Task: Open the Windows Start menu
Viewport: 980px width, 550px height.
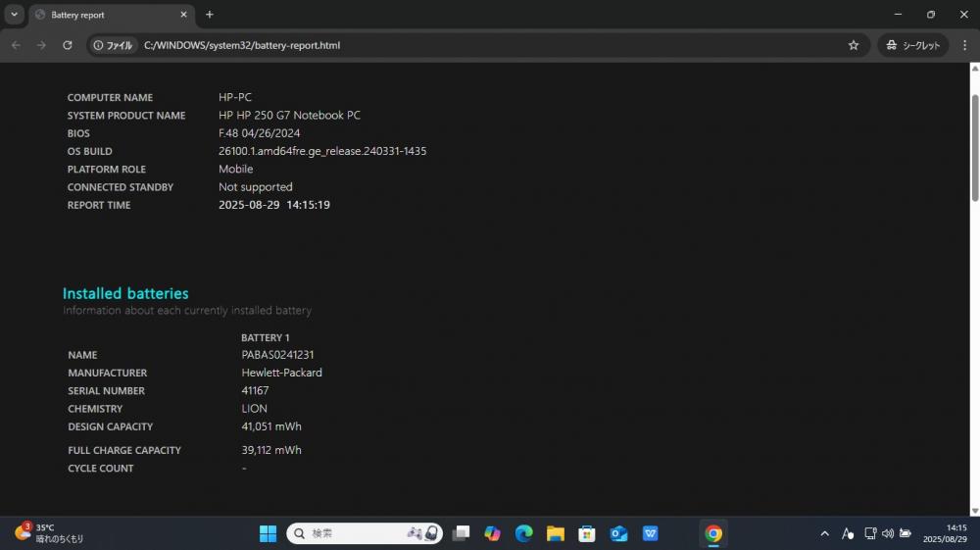Action: (269, 533)
